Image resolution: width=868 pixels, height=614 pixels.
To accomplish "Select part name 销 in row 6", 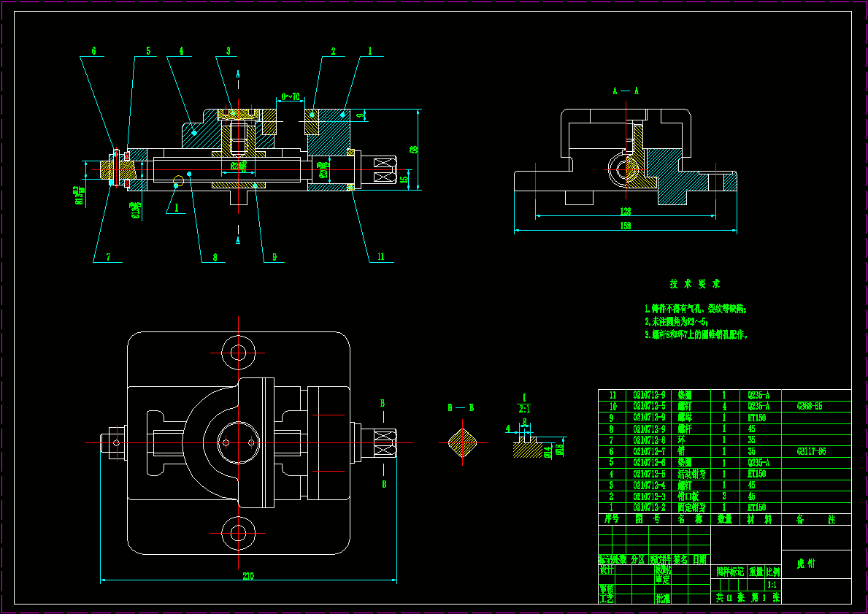I will pyautogui.click(x=681, y=451).
